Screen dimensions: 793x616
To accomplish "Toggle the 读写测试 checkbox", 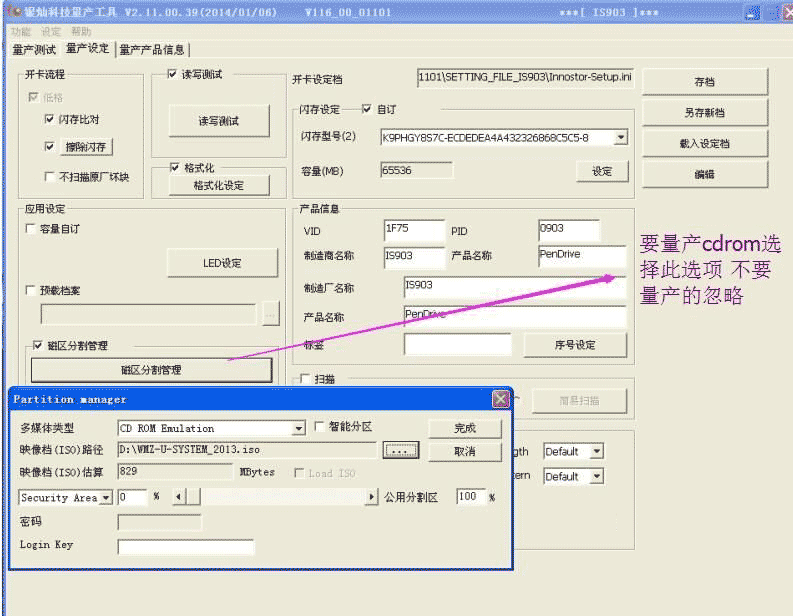I will coord(172,74).
